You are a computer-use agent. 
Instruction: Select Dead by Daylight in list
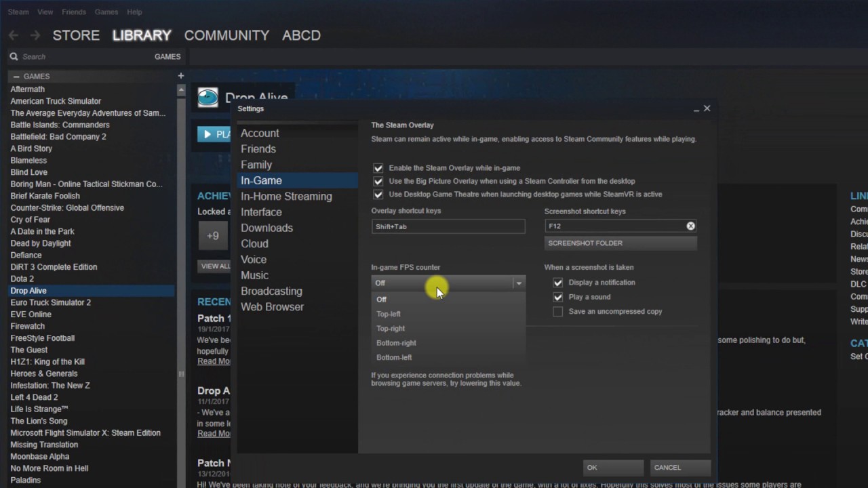click(41, 243)
